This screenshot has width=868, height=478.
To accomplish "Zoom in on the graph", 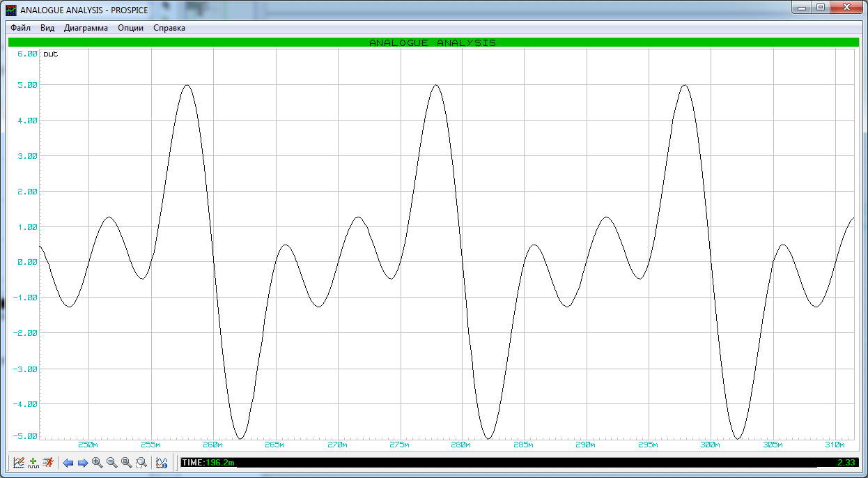I will [97, 463].
